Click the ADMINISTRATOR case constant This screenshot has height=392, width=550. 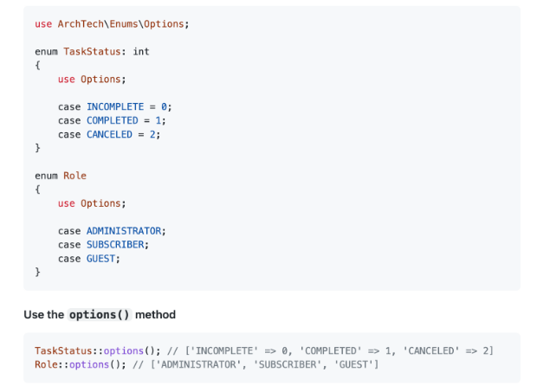(x=124, y=231)
